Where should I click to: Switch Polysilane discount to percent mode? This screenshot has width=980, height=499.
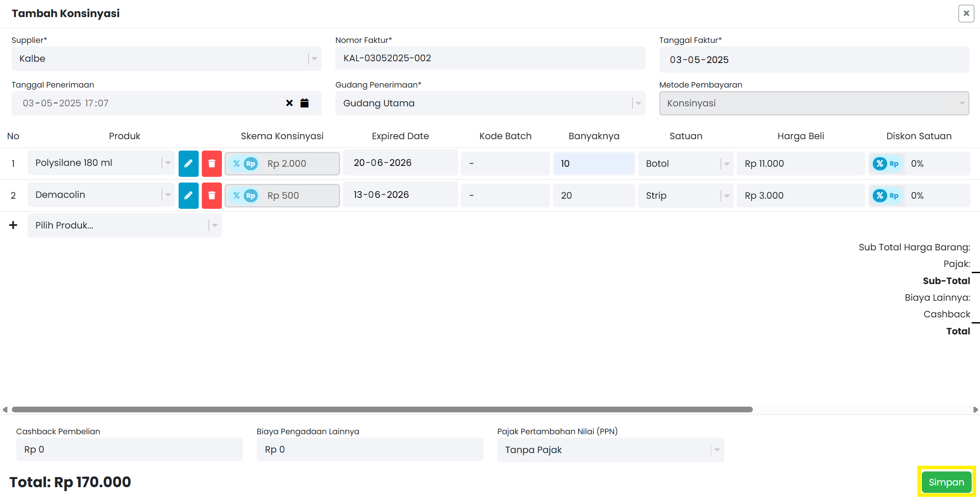(x=880, y=164)
